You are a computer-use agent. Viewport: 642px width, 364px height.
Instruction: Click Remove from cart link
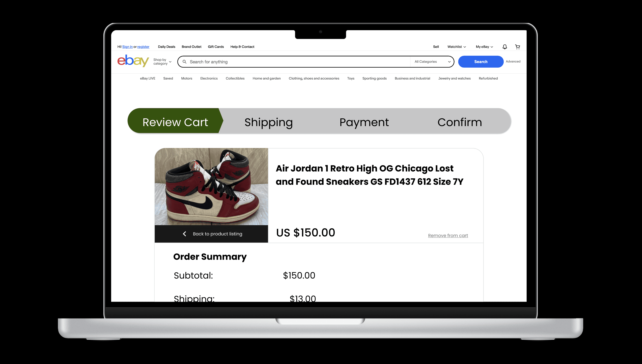pyautogui.click(x=448, y=236)
